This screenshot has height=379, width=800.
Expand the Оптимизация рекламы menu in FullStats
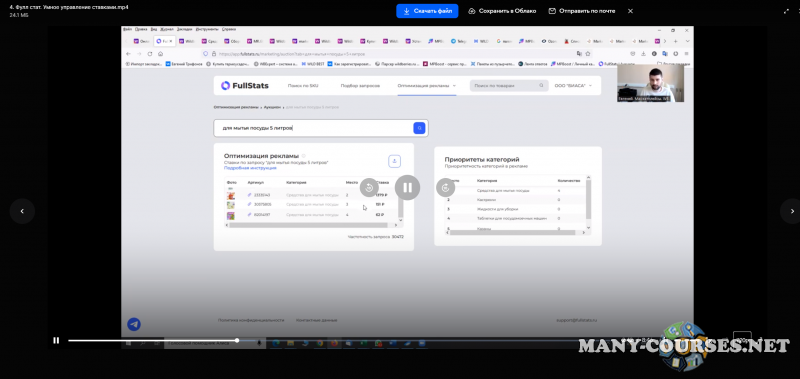(x=427, y=86)
